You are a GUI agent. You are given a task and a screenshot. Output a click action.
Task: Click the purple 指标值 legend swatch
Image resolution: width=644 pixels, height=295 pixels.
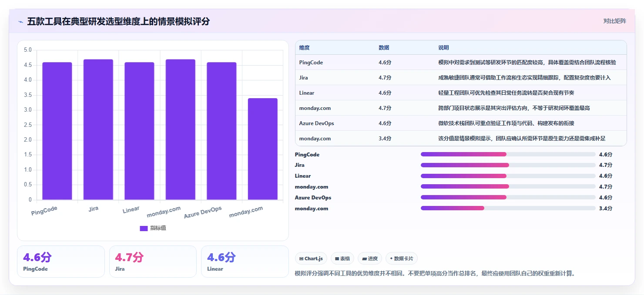pos(144,228)
